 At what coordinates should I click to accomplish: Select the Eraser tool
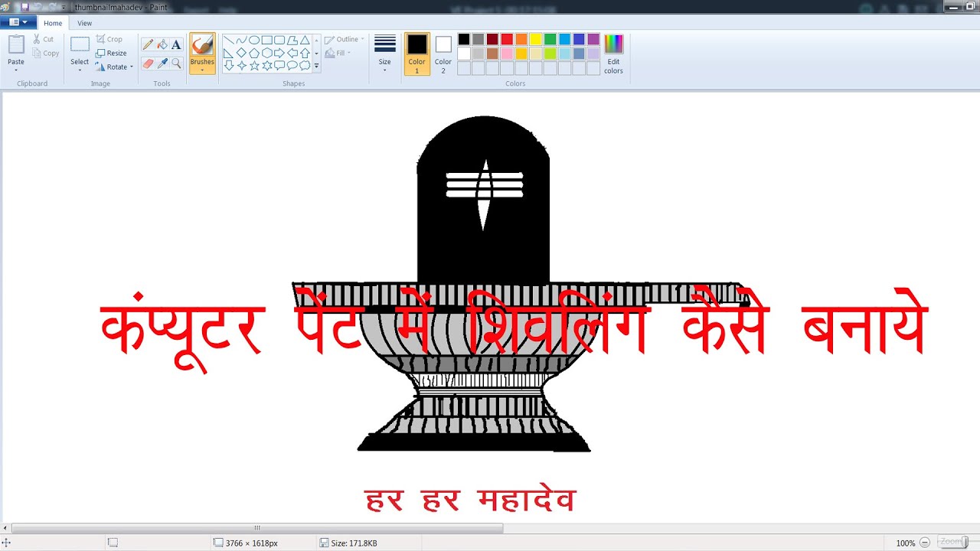148,64
